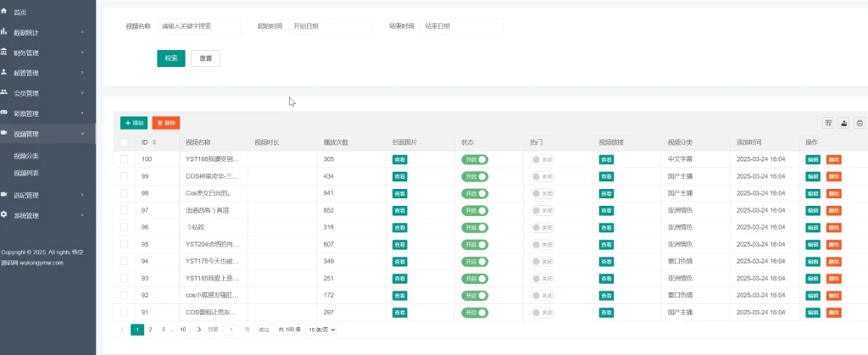868x355 pixels.
Task: Toggle off status switch for video ID 100
Action: [x=475, y=159]
